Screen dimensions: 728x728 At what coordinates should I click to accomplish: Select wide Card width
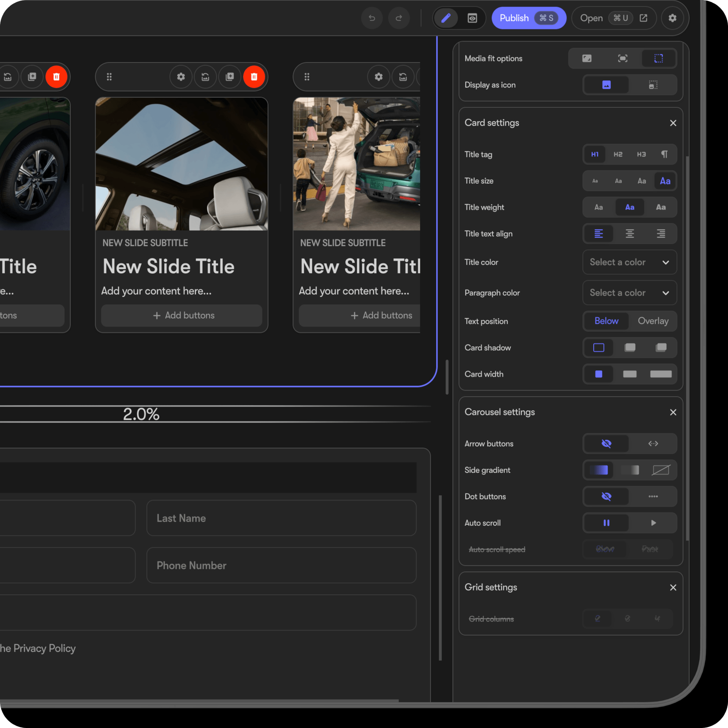click(x=660, y=374)
